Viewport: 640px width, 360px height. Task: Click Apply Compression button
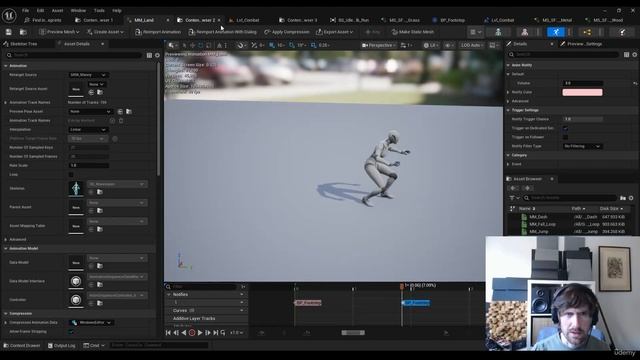pos(287,32)
